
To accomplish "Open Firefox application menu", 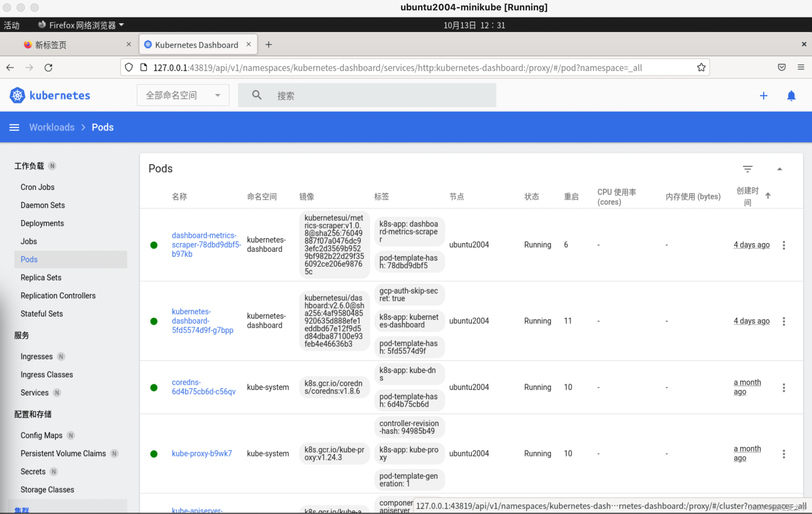I will pyautogui.click(x=801, y=67).
